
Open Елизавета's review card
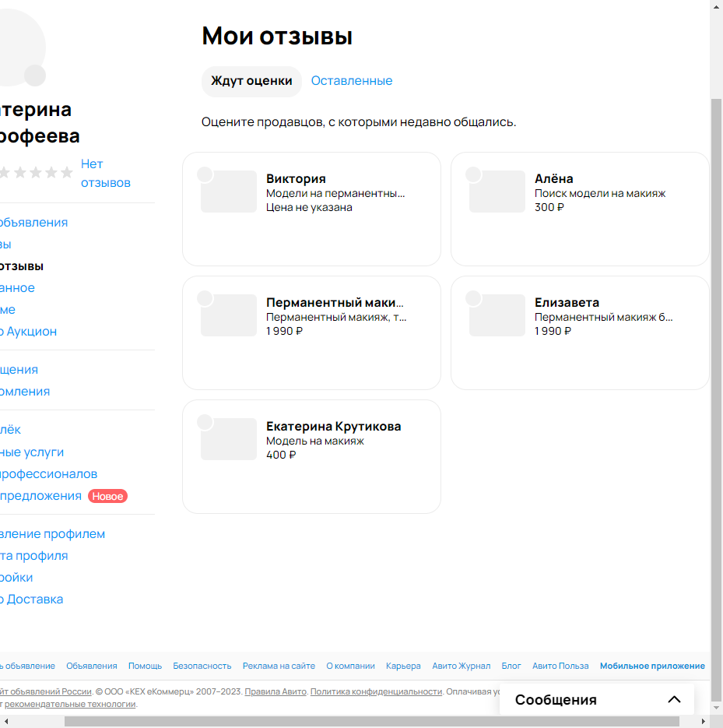point(580,333)
